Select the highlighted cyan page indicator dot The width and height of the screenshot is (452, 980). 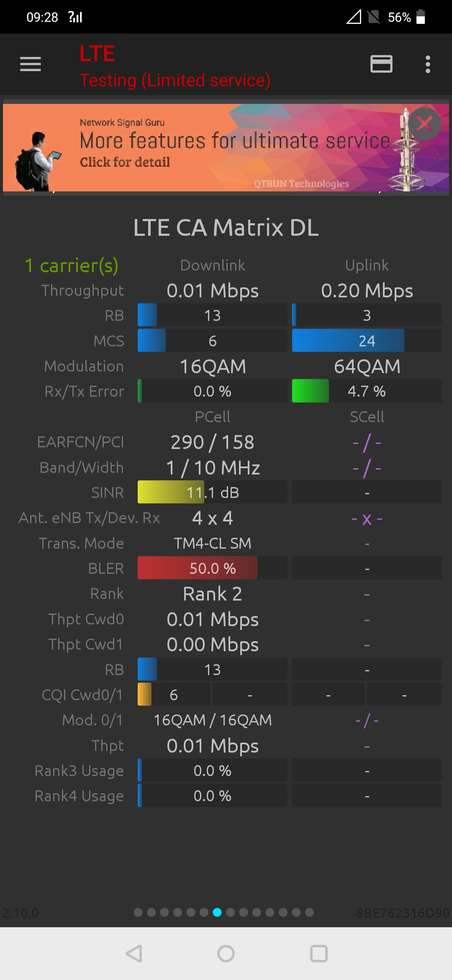[217, 912]
